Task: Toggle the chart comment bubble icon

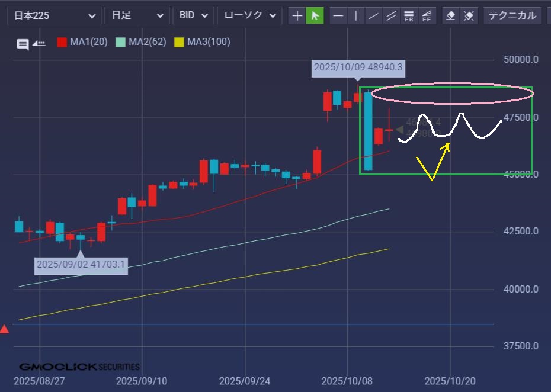Action: (x=23, y=44)
